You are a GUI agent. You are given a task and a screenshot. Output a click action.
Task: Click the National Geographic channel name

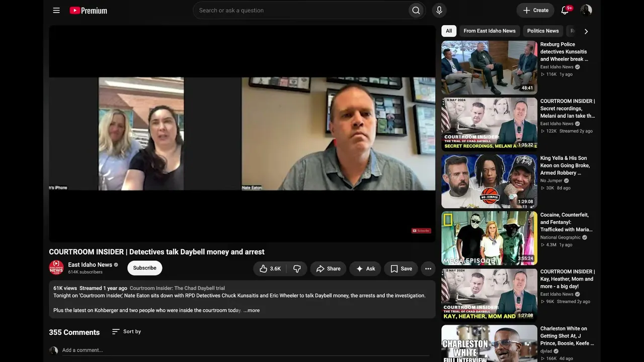560,237
